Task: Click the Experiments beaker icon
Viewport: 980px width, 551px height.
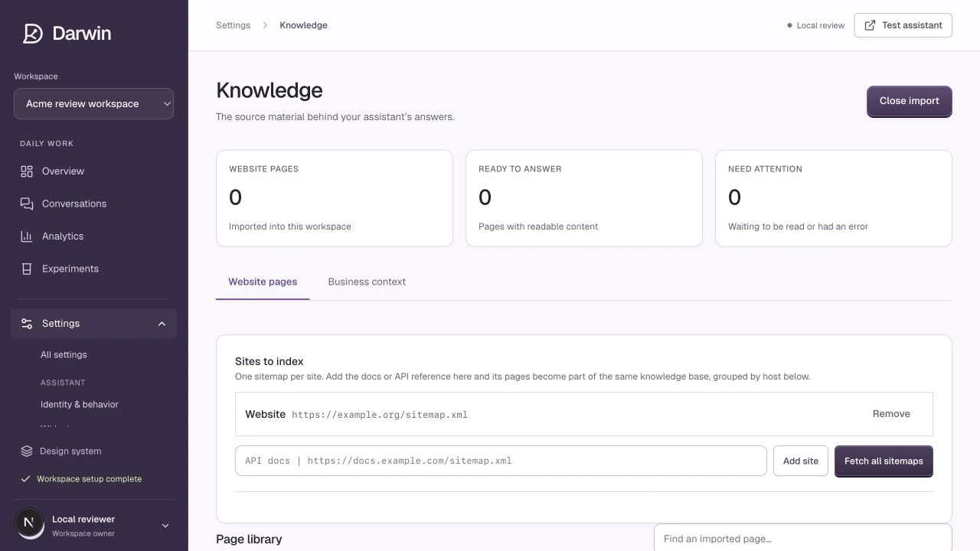Action: click(27, 269)
